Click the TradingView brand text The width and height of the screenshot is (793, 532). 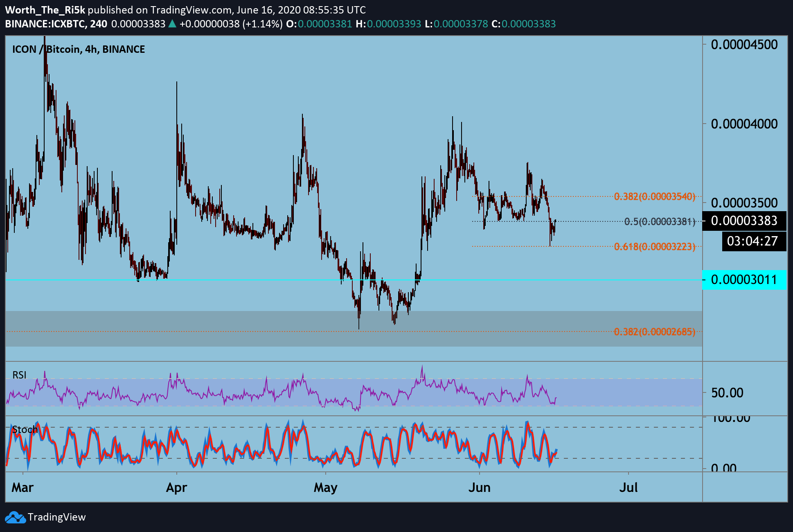[57, 517]
